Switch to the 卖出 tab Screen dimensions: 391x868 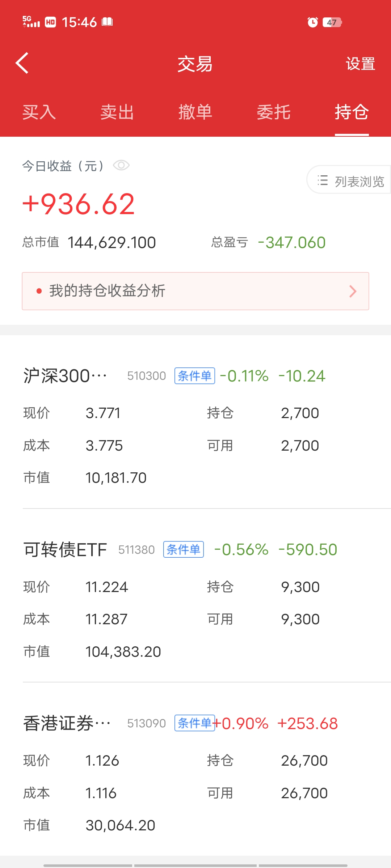(x=117, y=112)
